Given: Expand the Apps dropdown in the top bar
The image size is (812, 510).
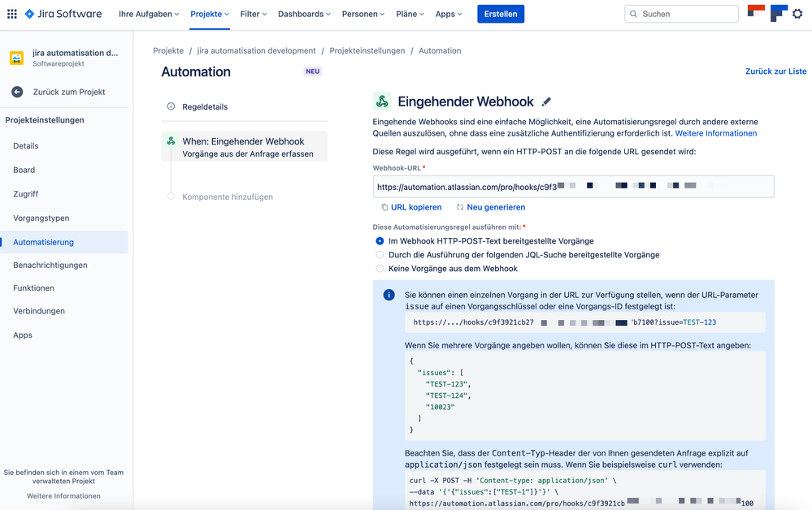Looking at the screenshot, I should [449, 14].
